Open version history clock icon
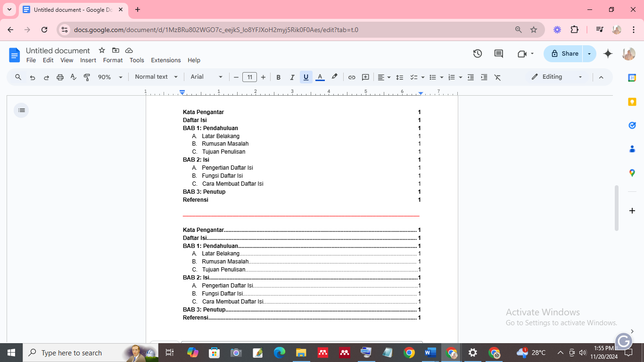The width and height of the screenshot is (644, 362). coord(478,54)
